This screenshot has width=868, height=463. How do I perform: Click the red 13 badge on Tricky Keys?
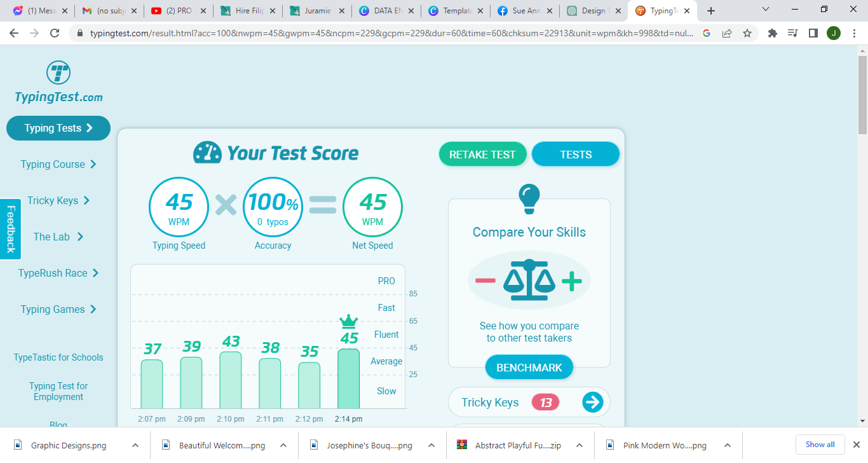(545, 402)
